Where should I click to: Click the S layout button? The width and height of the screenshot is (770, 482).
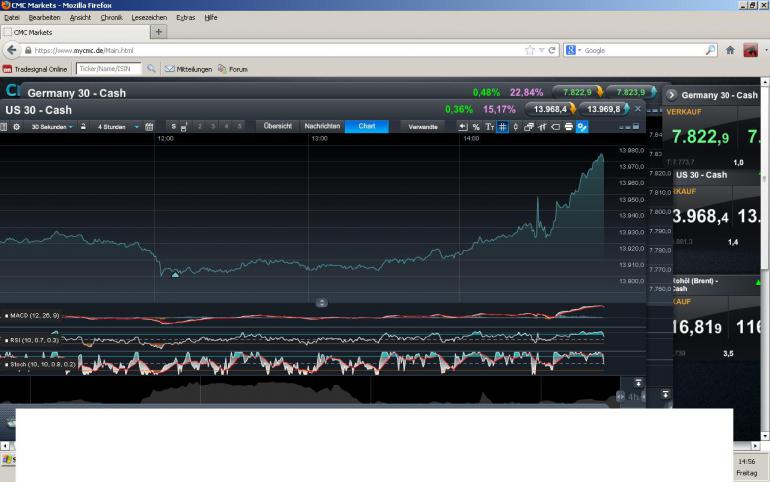click(x=173, y=126)
